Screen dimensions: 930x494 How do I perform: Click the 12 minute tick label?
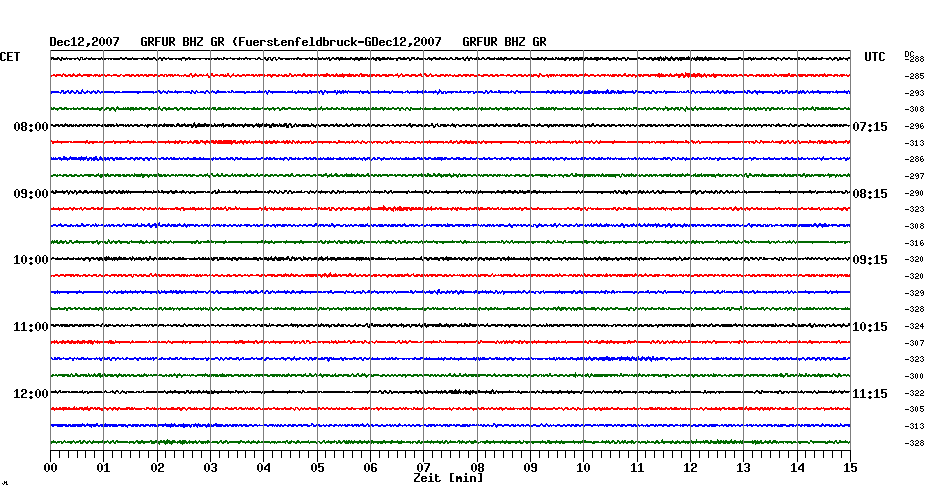(x=690, y=468)
